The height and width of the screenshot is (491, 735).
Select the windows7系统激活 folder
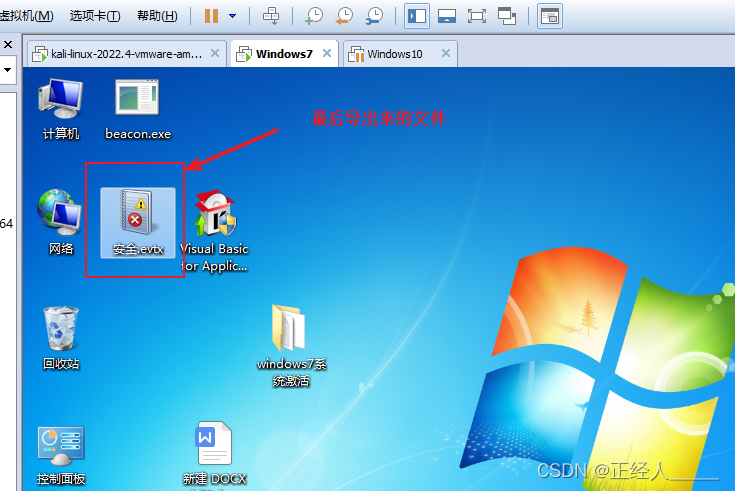(x=291, y=346)
